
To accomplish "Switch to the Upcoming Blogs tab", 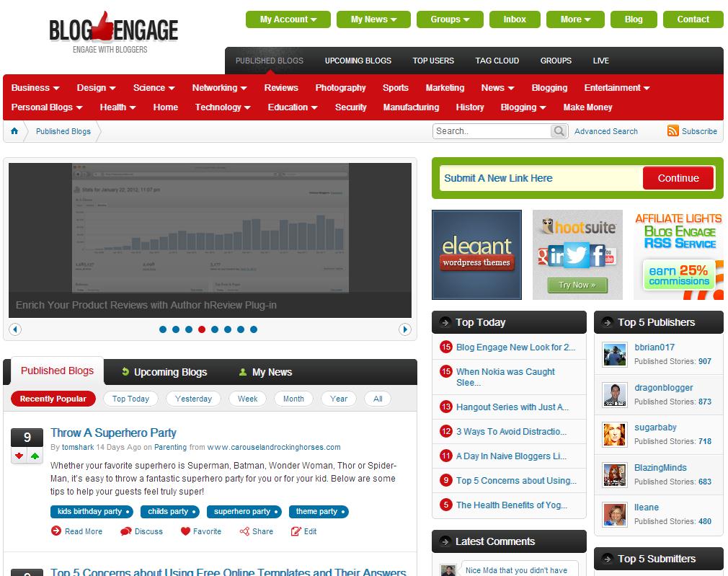I will 164,372.
